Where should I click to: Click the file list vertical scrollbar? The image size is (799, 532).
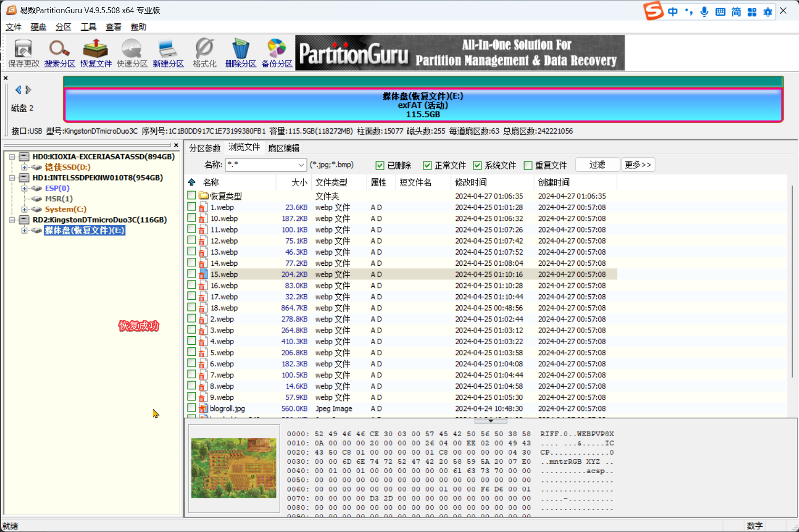pos(793,280)
